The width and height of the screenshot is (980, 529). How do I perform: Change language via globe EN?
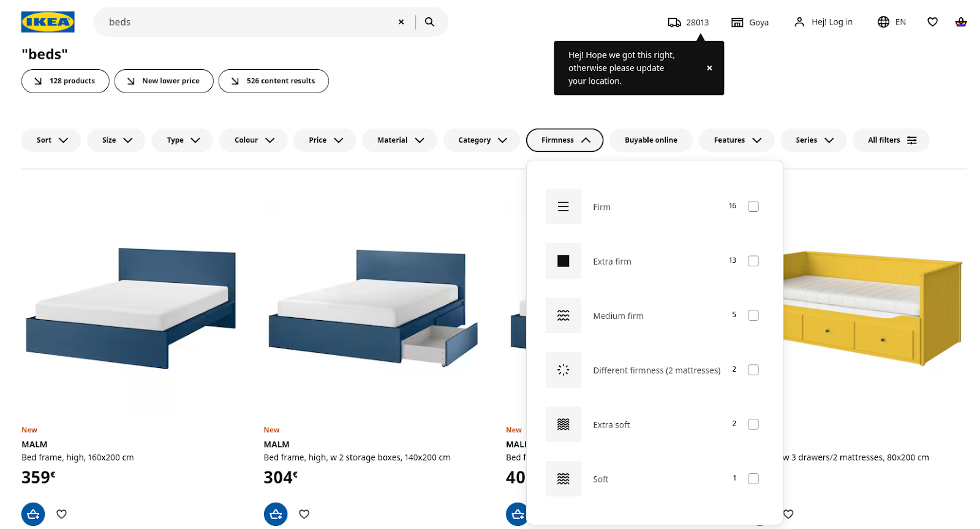coord(891,22)
